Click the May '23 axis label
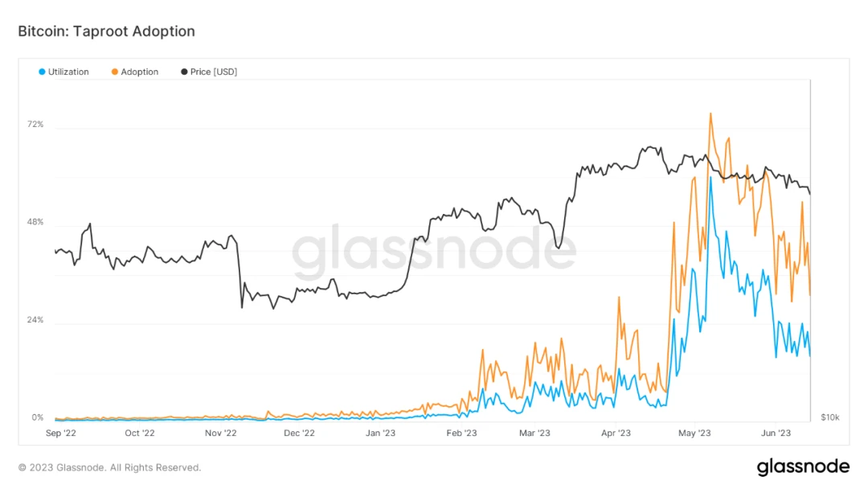 694,433
